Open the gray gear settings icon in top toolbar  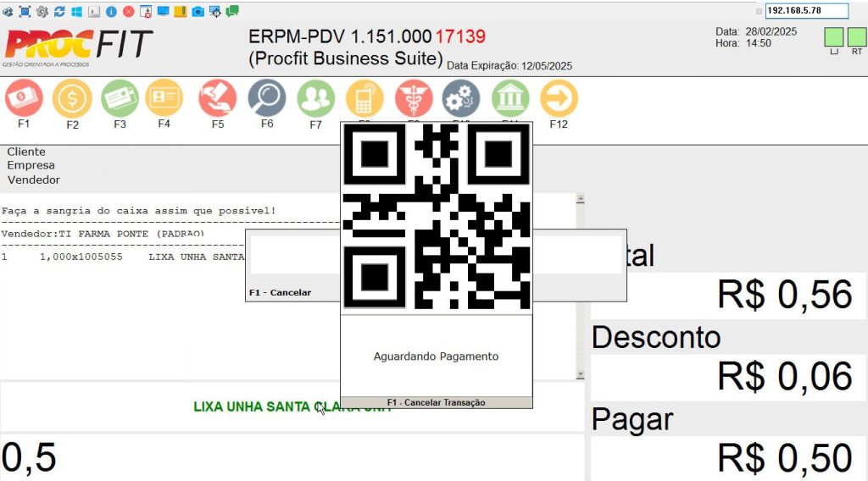(x=42, y=11)
